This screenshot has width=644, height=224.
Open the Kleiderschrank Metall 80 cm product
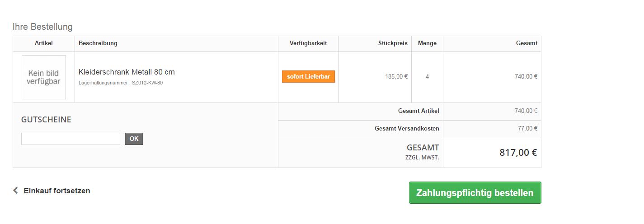click(127, 72)
